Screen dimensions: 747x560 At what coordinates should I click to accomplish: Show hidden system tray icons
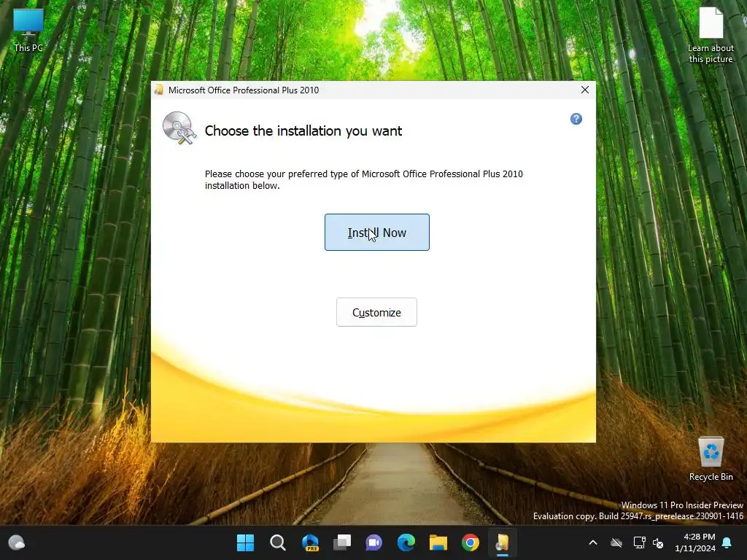pos(593,542)
